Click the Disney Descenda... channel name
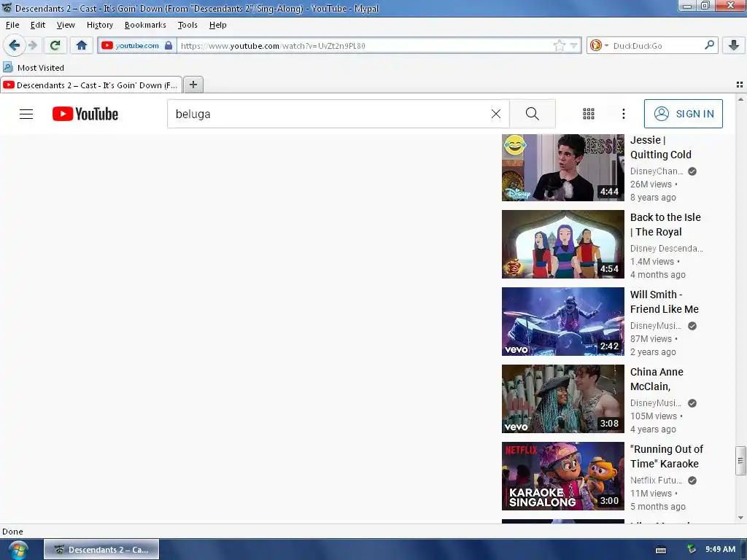This screenshot has height=560, width=747. pos(666,248)
